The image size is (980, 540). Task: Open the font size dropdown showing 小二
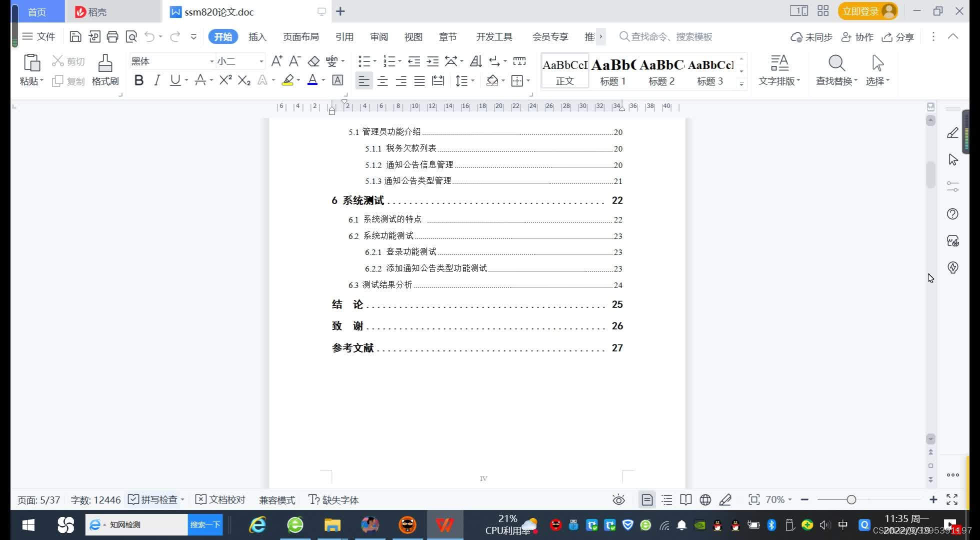coord(261,61)
